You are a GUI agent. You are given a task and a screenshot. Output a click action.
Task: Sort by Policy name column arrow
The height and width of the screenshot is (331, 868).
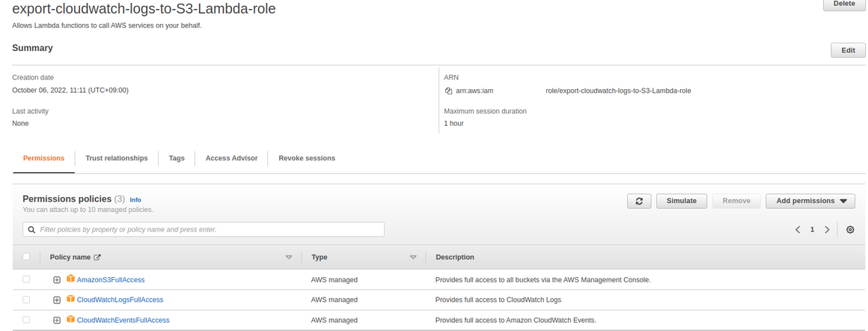(288, 258)
